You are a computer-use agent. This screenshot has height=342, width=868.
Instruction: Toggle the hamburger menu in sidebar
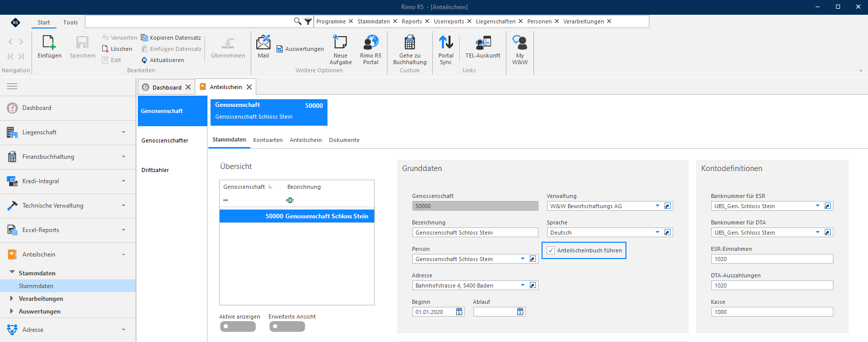[x=12, y=86]
